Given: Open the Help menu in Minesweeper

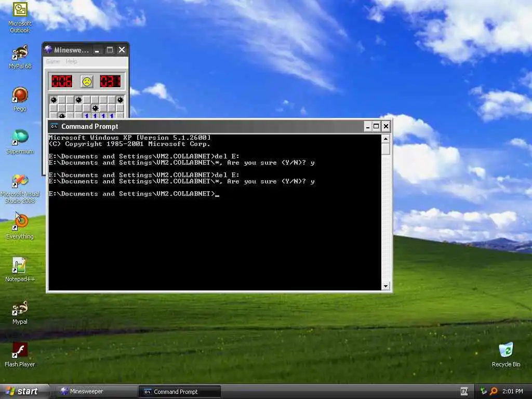Looking at the screenshot, I should click(x=72, y=61).
